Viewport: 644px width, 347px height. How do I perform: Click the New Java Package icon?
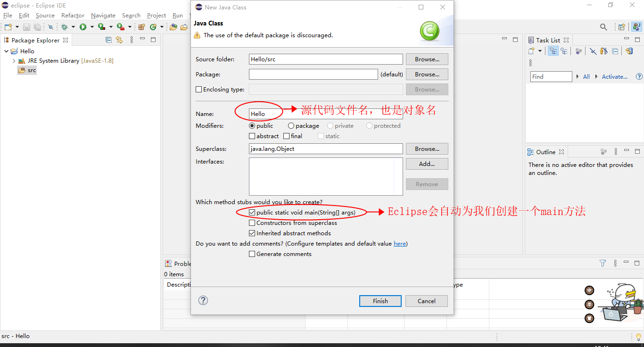coord(141,27)
